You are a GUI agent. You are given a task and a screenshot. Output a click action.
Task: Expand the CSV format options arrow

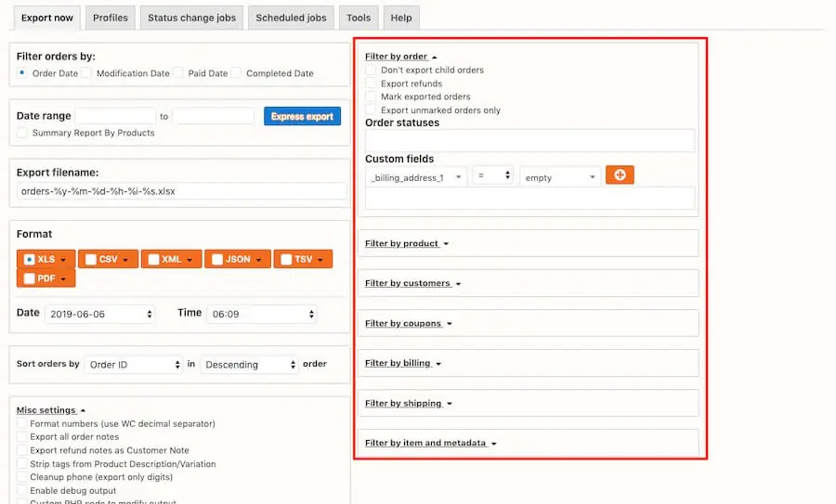[x=125, y=260]
